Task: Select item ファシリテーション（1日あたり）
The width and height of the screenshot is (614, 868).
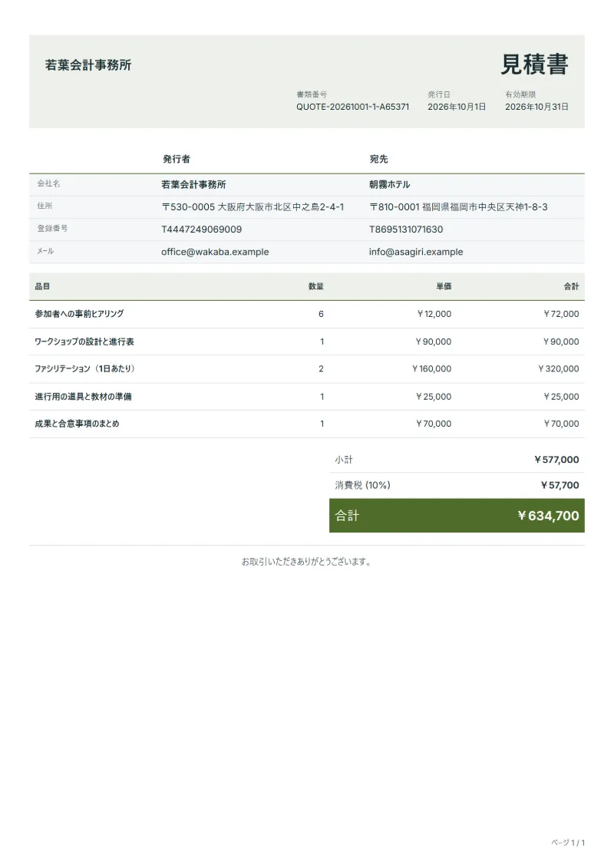Action: click(84, 368)
